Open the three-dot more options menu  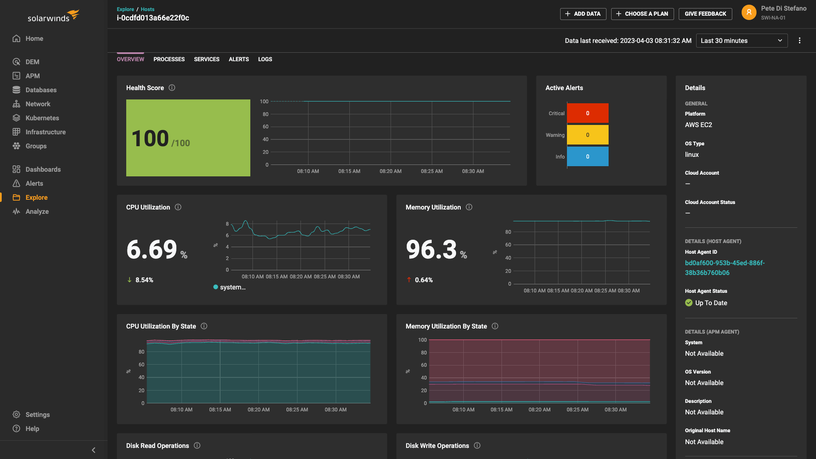point(799,41)
